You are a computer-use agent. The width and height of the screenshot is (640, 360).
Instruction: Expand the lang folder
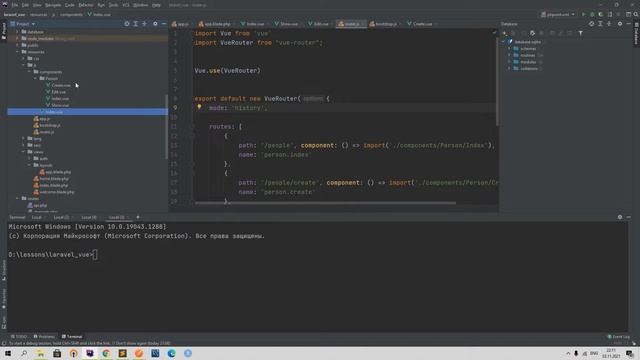point(23,139)
